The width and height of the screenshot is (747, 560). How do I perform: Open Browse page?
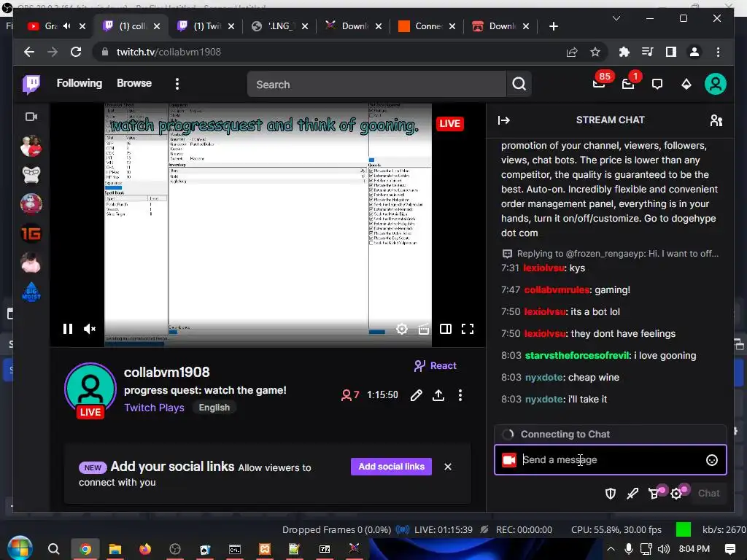click(x=134, y=83)
